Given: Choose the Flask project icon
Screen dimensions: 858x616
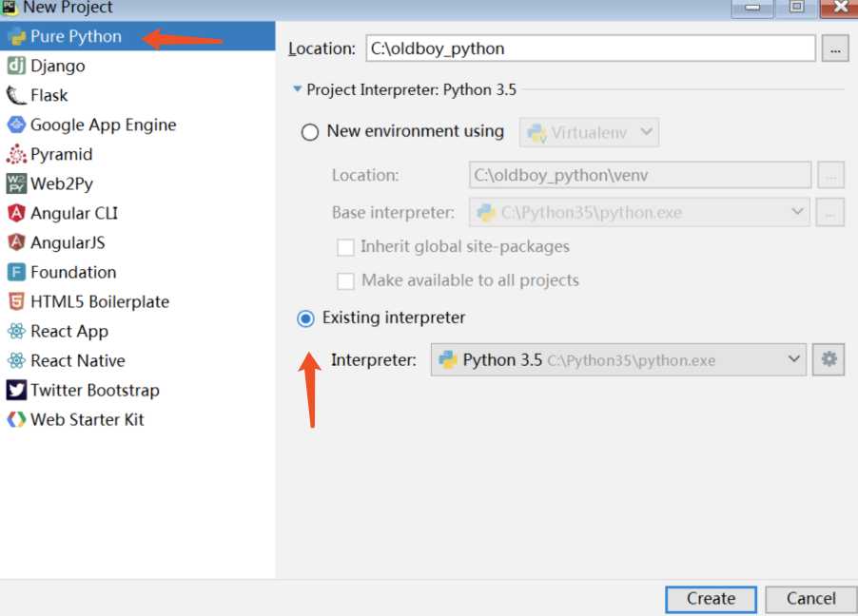Looking at the screenshot, I should pos(16,95).
